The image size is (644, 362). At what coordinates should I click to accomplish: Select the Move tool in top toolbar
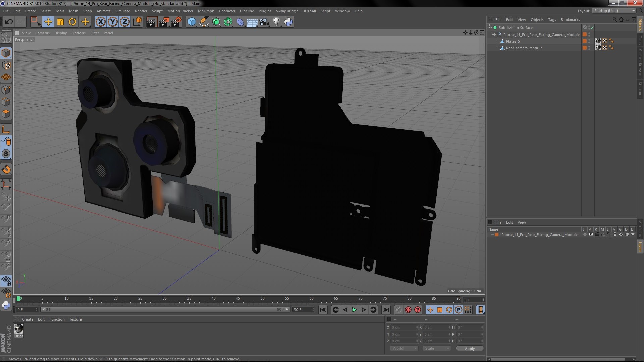pyautogui.click(x=48, y=22)
